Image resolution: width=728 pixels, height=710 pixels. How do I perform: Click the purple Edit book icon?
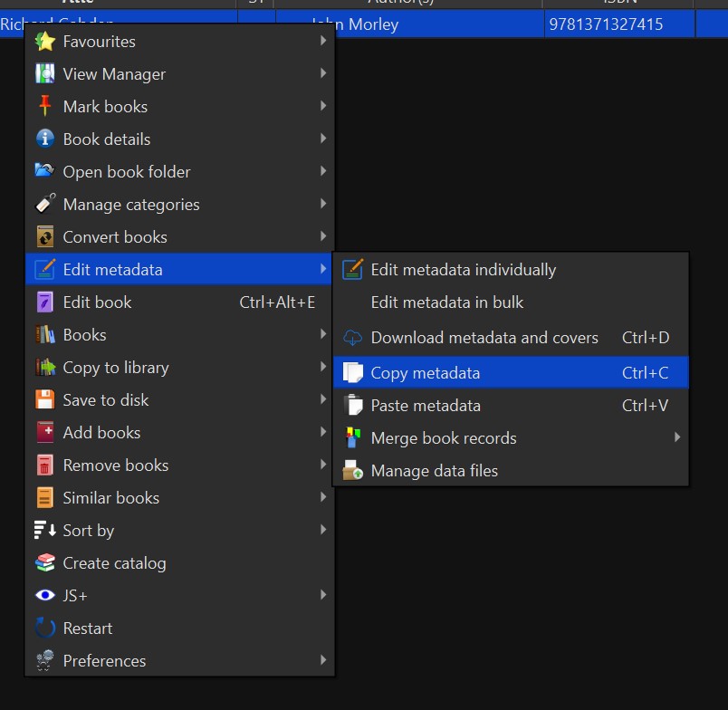coord(44,302)
